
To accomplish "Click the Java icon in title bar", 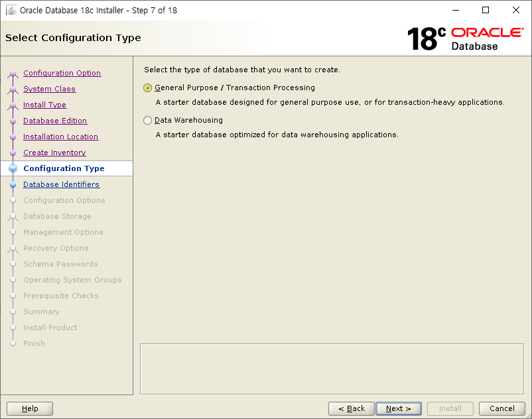I will tap(11, 10).
